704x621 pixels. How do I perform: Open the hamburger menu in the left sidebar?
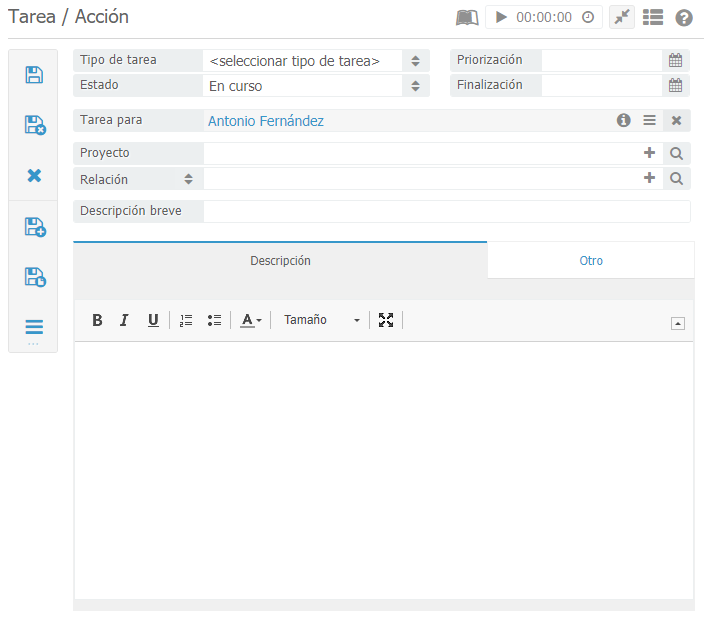34,327
